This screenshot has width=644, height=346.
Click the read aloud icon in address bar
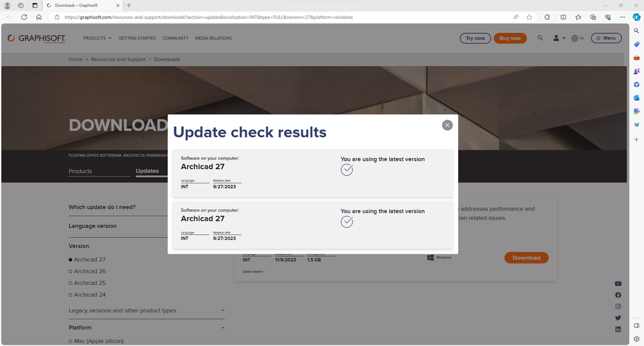coord(516,17)
